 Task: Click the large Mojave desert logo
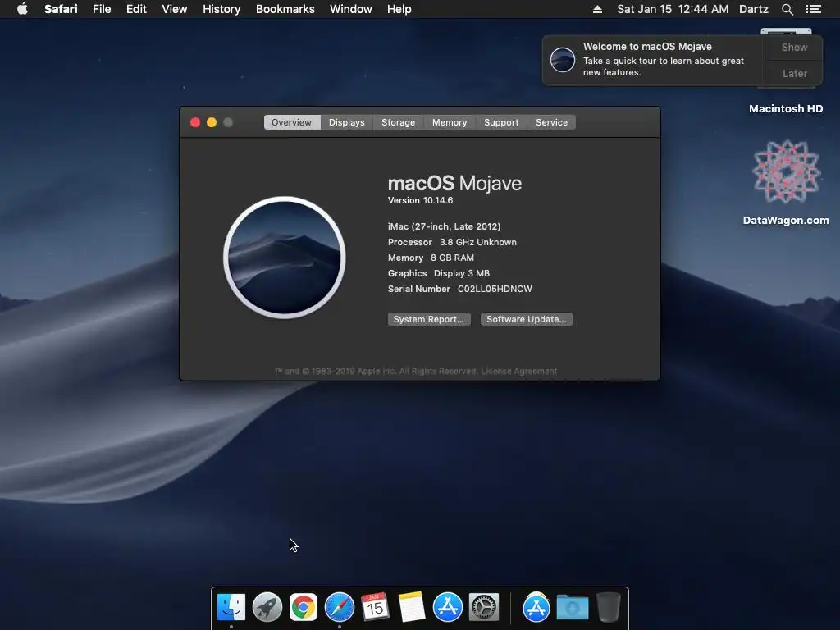coord(285,257)
